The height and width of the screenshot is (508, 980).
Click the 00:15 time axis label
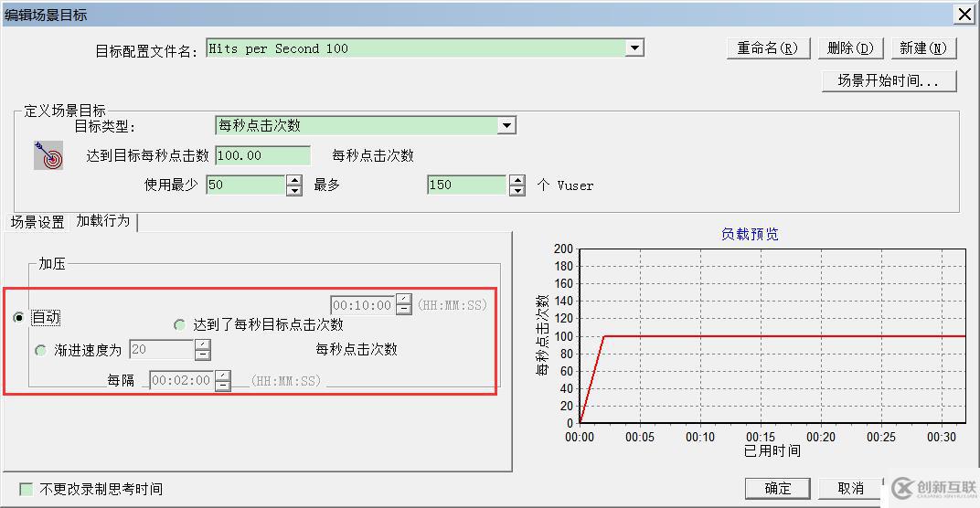(760, 437)
